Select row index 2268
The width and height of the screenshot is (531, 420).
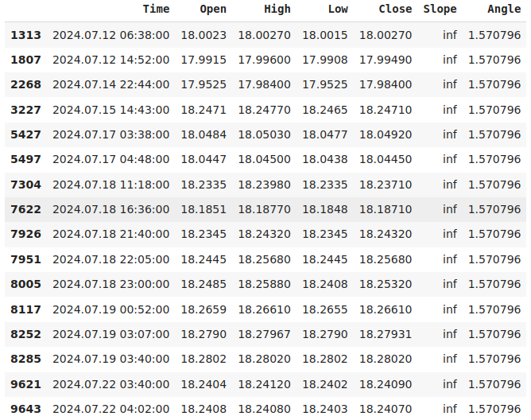25,84
